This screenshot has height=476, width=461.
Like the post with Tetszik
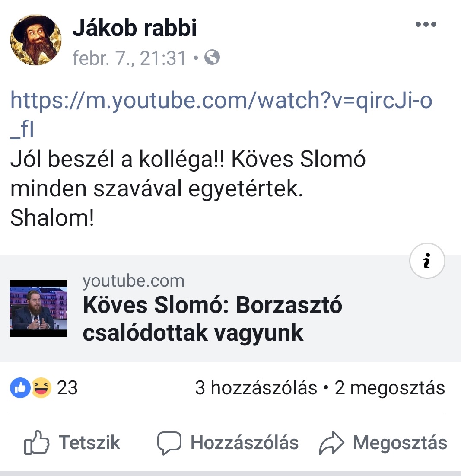coord(72,443)
